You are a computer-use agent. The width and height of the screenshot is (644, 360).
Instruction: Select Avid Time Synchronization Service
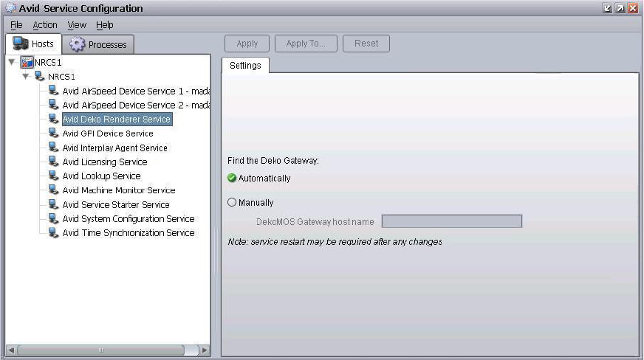[129, 233]
